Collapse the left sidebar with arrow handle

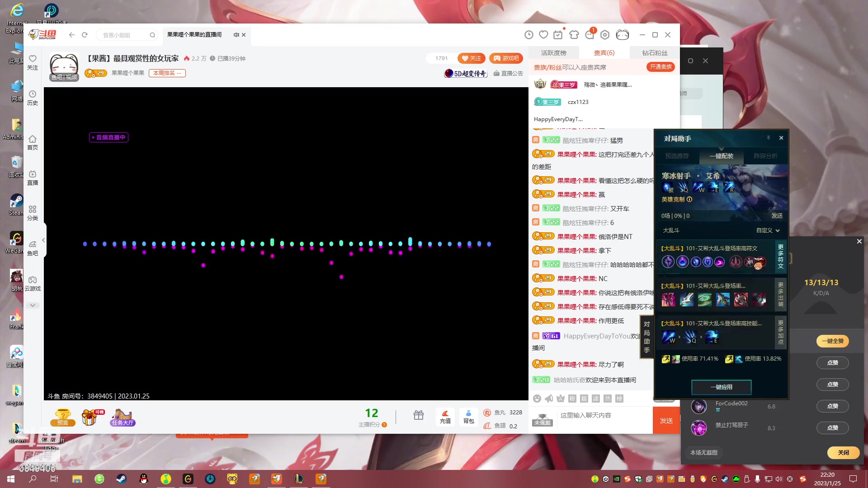click(43, 240)
